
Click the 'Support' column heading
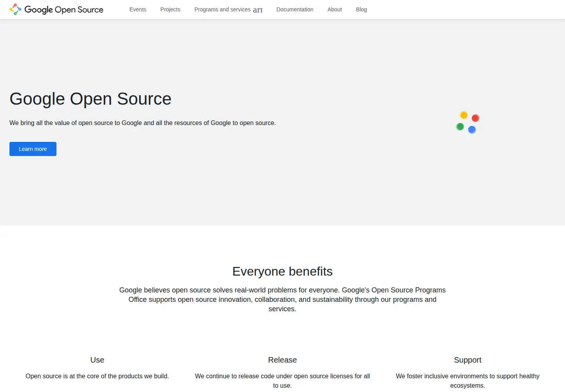click(x=468, y=360)
